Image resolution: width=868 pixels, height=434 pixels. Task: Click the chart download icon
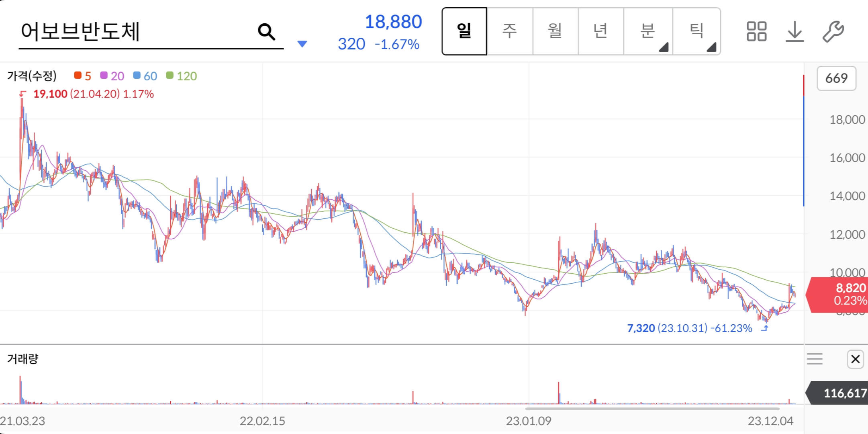pyautogui.click(x=794, y=32)
